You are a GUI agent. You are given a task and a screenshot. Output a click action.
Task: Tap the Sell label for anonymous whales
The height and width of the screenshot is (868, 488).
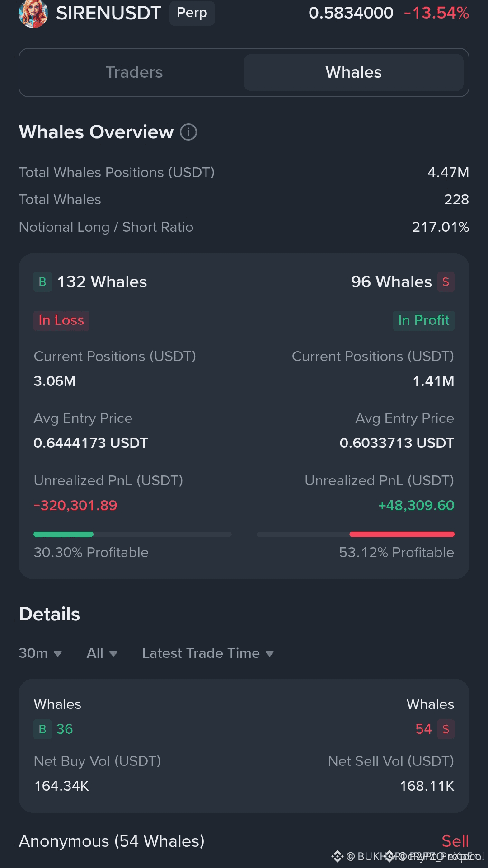[x=455, y=841]
